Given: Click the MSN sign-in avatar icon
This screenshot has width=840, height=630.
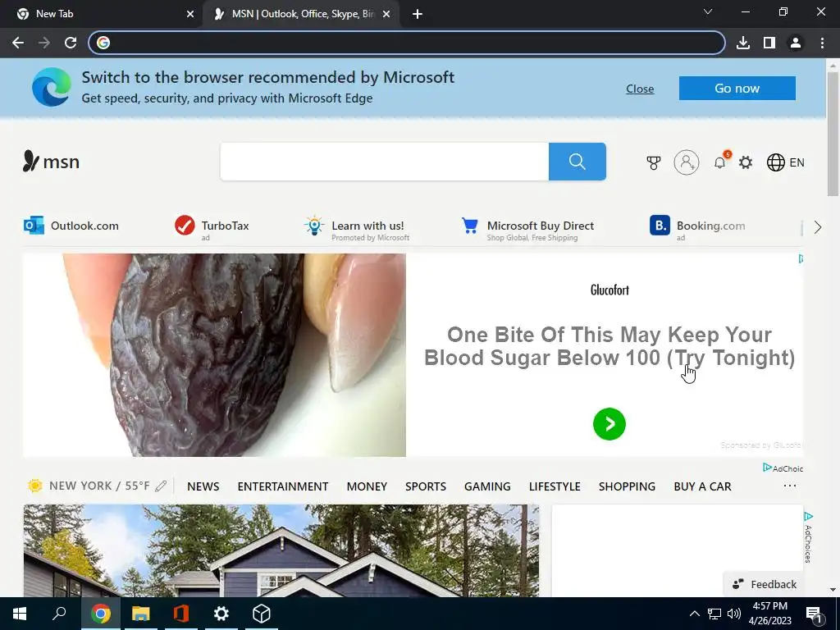Looking at the screenshot, I should [x=687, y=162].
